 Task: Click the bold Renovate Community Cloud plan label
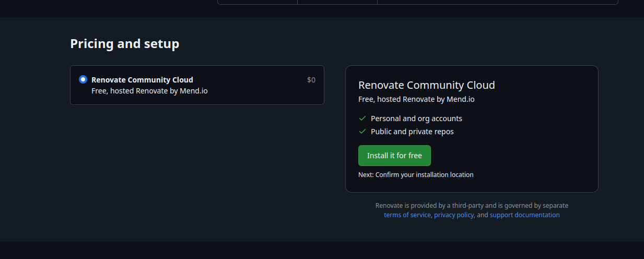pyautogui.click(x=142, y=80)
